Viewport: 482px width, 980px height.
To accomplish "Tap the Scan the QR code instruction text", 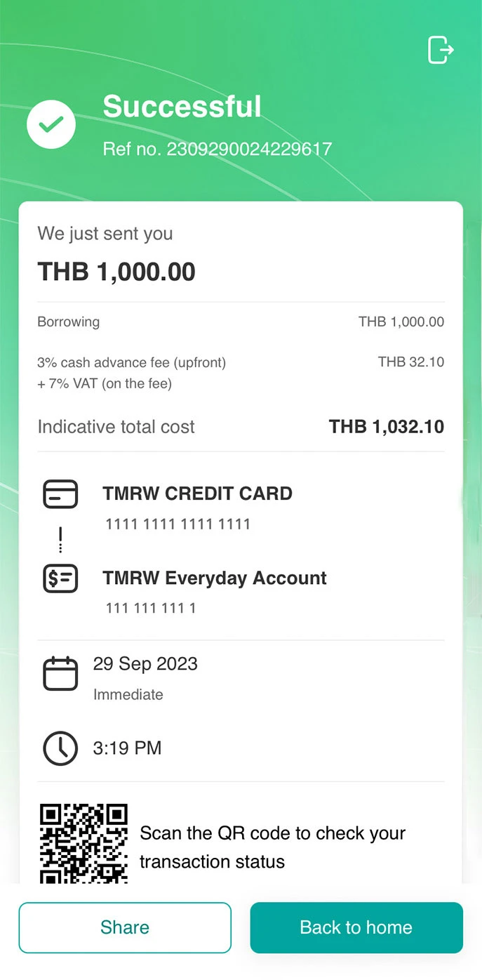I will pos(273,847).
